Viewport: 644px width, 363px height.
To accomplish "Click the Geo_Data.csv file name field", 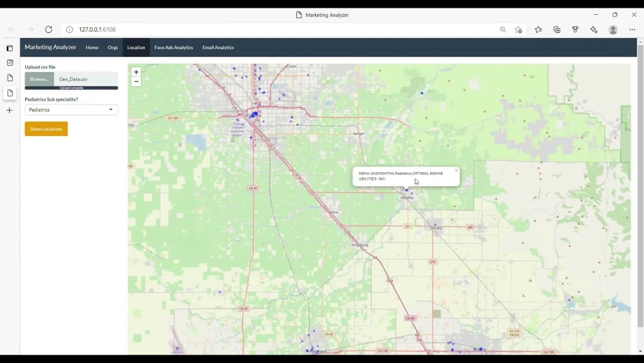I will [x=86, y=79].
